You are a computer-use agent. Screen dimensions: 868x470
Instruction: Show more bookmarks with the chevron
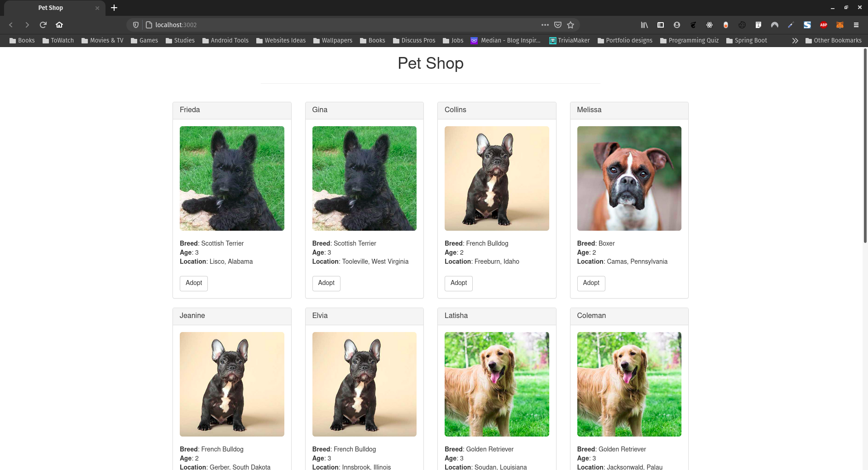[x=795, y=40]
